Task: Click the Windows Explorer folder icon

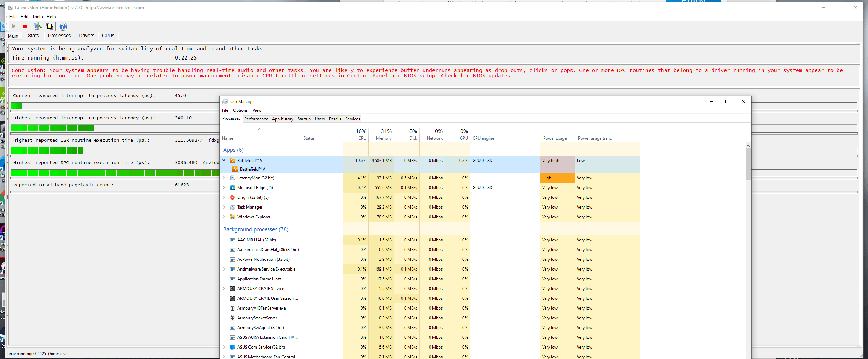Action: tap(232, 217)
